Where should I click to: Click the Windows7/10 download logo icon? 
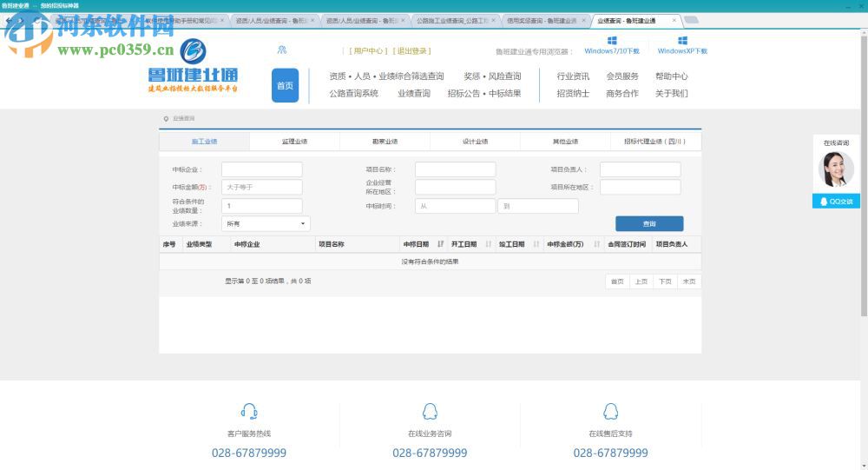pyautogui.click(x=612, y=41)
